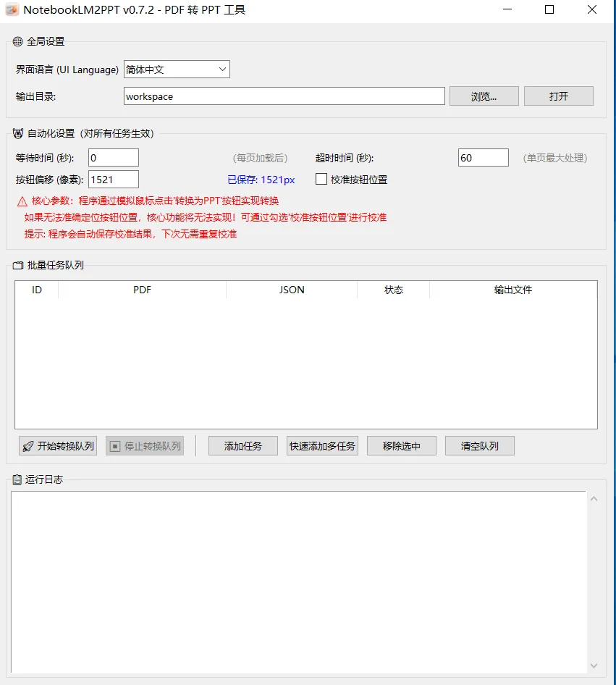Screen dimensions: 616x685
Task: Click the 状态 column header
Action: (x=394, y=290)
